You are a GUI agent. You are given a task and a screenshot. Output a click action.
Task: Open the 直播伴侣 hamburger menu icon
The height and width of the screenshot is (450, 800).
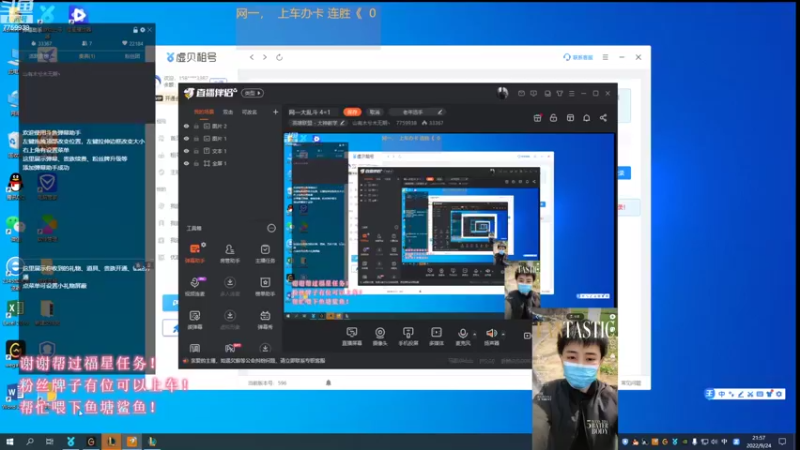click(x=571, y=93)
